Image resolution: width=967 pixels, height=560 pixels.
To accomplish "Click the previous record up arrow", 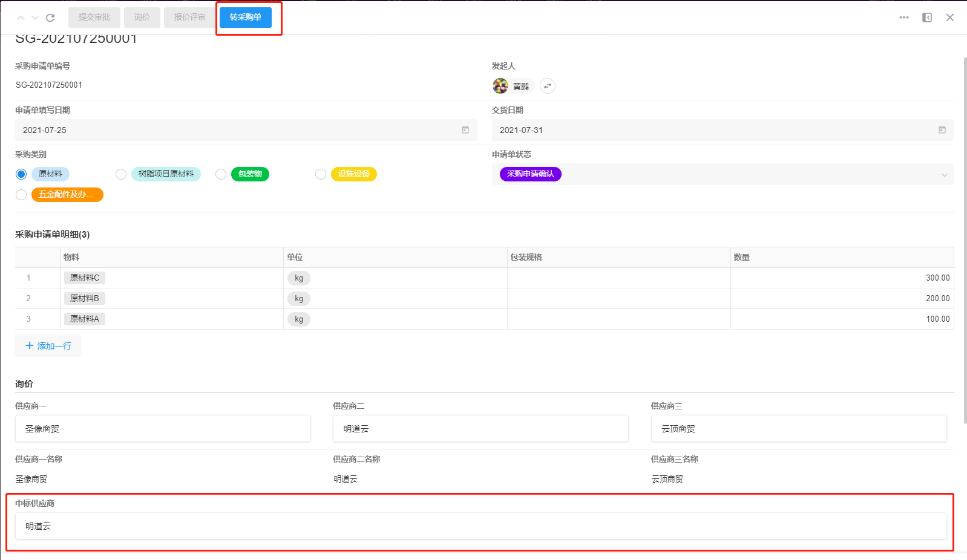I will point(21,18).
